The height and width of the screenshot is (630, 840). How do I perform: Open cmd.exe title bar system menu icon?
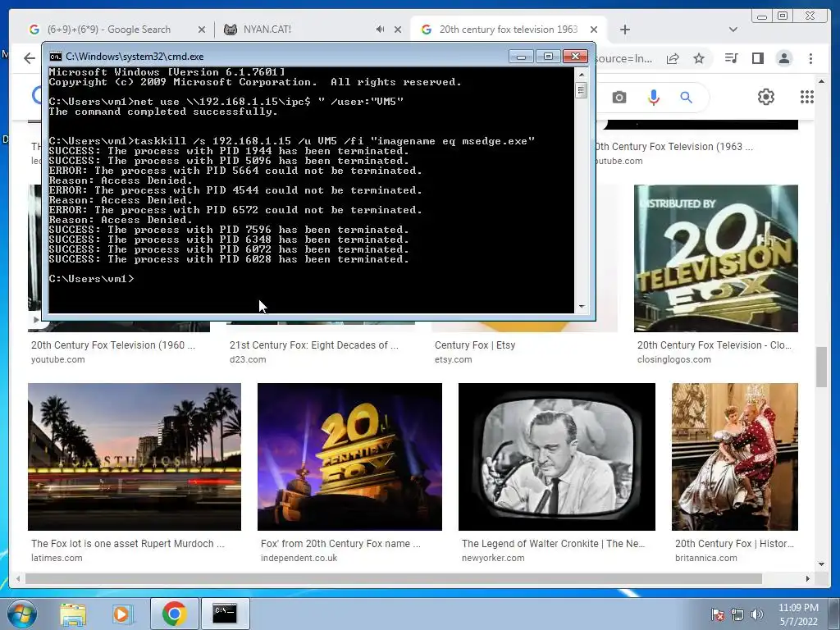[55, 57]
